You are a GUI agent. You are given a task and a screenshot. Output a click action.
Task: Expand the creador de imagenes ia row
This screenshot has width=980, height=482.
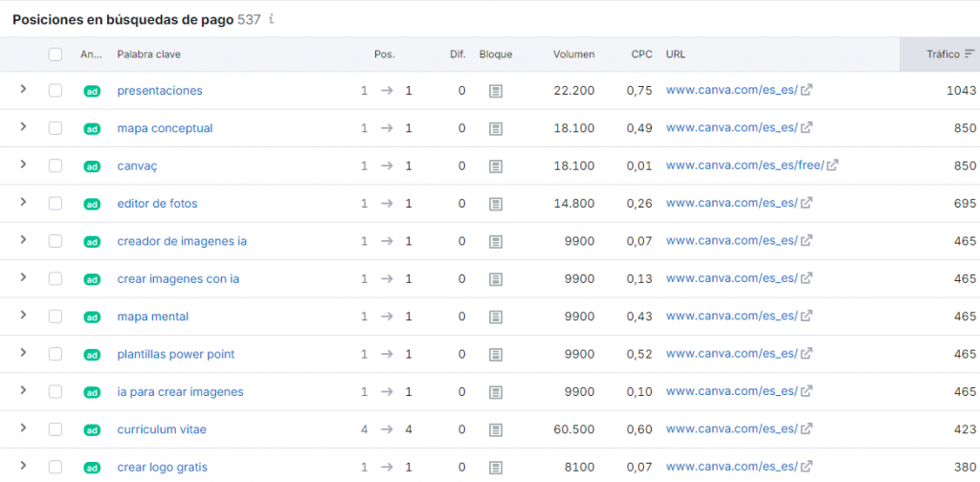click(x=23, y=239)
